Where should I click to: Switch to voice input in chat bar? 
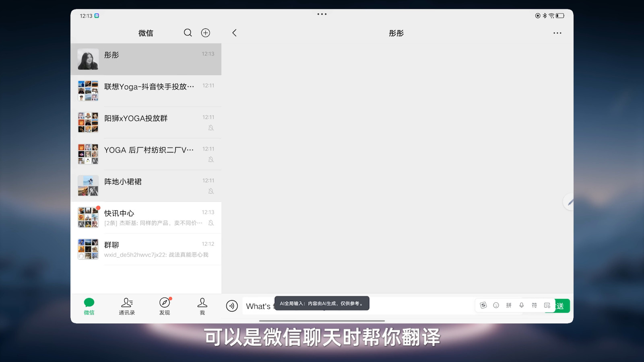pyautogui.click(x=232, y=306)
